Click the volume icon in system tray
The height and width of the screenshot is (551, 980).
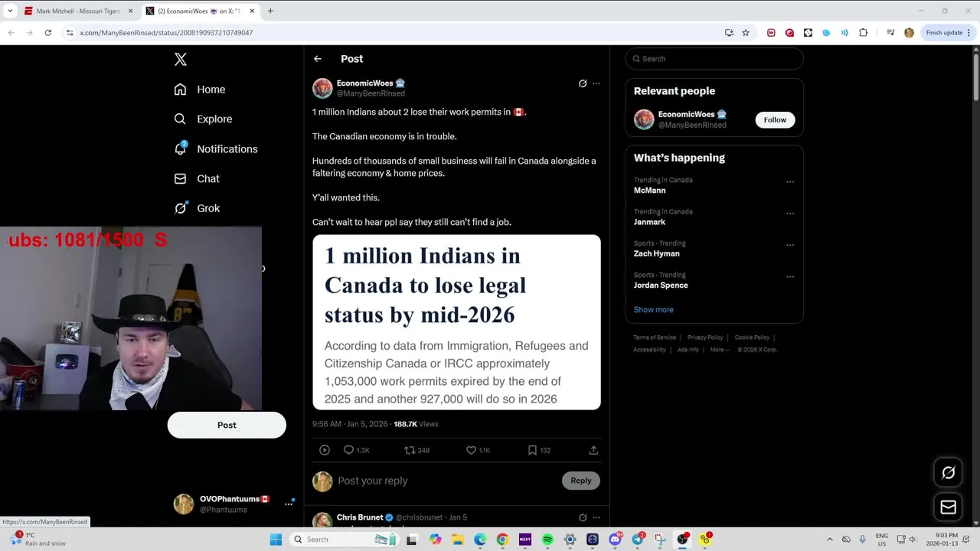pyautogui.click(x=912, y=540)
